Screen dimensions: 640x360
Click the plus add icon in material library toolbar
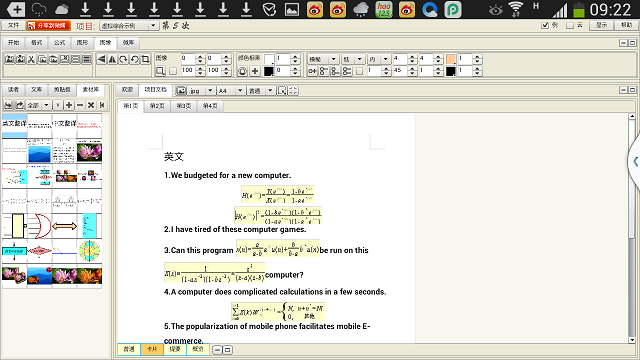pyautogui.click(x=69, y=105)
